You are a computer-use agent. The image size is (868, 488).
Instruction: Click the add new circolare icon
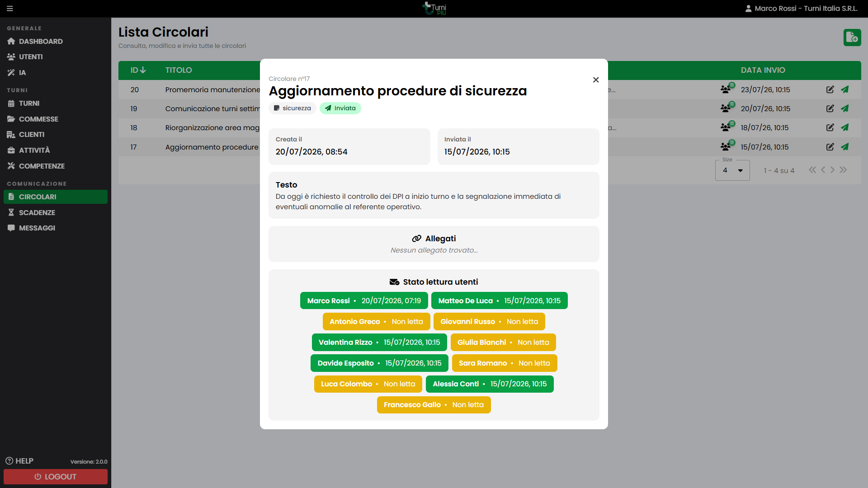point(852,38)
